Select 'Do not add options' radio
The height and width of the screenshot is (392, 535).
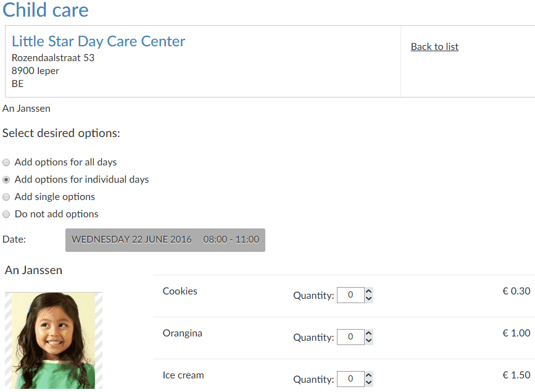click(x=6, y=214)
